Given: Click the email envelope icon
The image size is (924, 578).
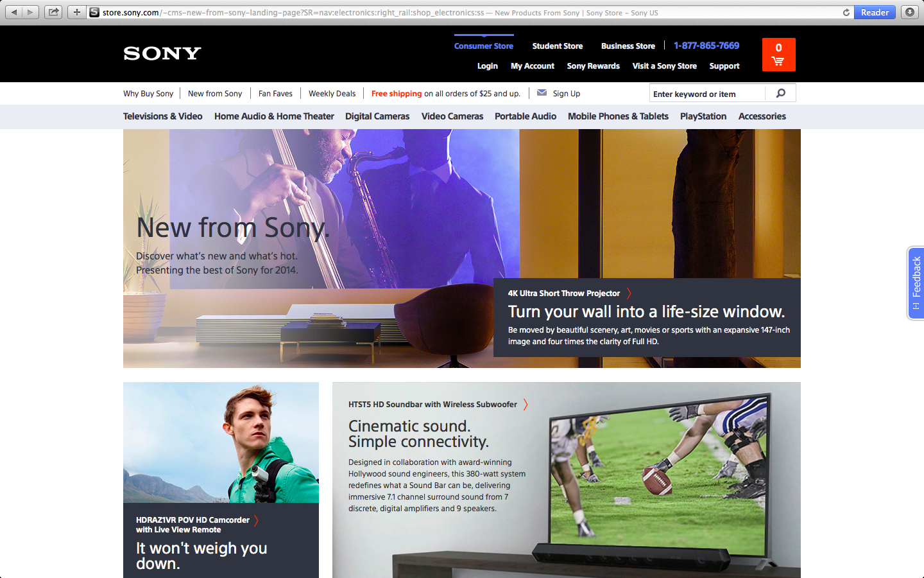Looking at the screenshot, I should tap(542, 92).
